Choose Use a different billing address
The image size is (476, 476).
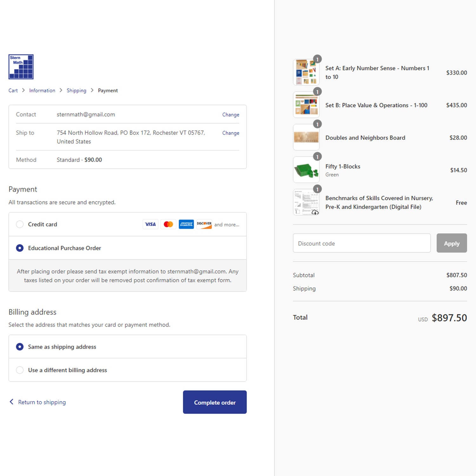coord(20,370)
